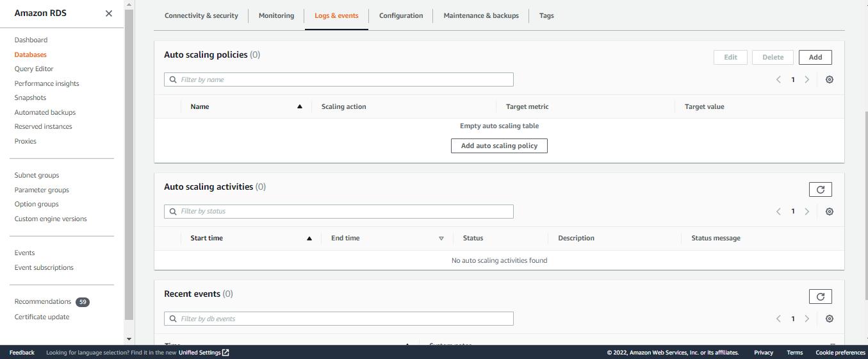The height and width of the screenshot is (359, 868).
Task: Sort activities by End time arrow
Action: tap(441, 238)
